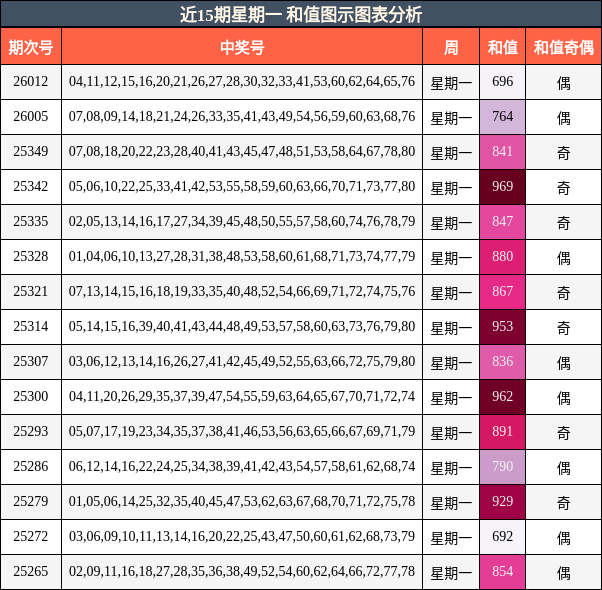Click 奇 parity in the 25349 row
The width and height of the screenshot is (602, 590).
pos(564,153)
